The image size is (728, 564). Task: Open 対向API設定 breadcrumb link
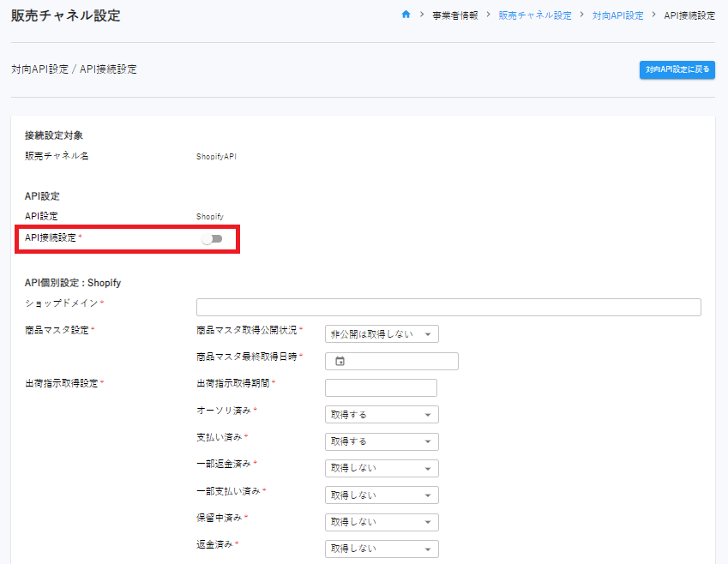click(x=617, y=15)
